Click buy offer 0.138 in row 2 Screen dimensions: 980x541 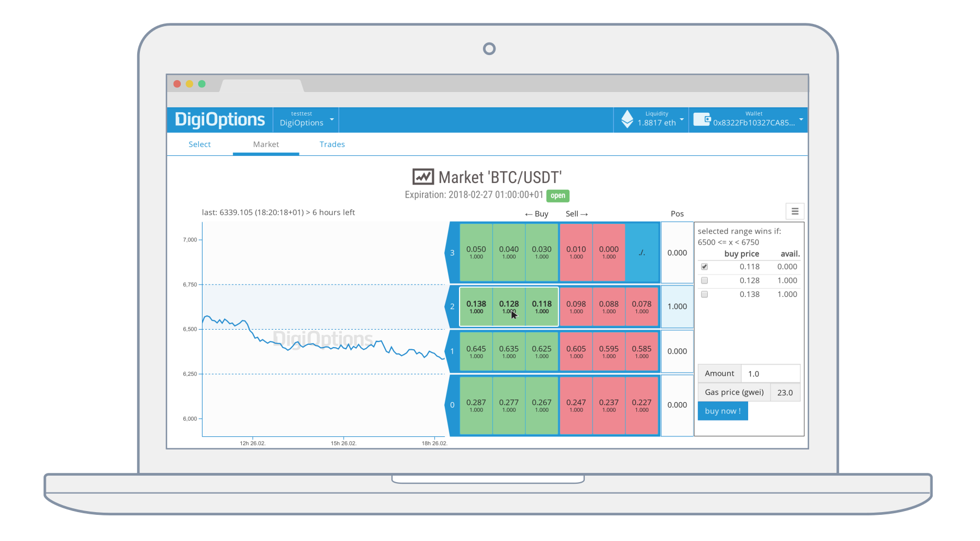476,307
